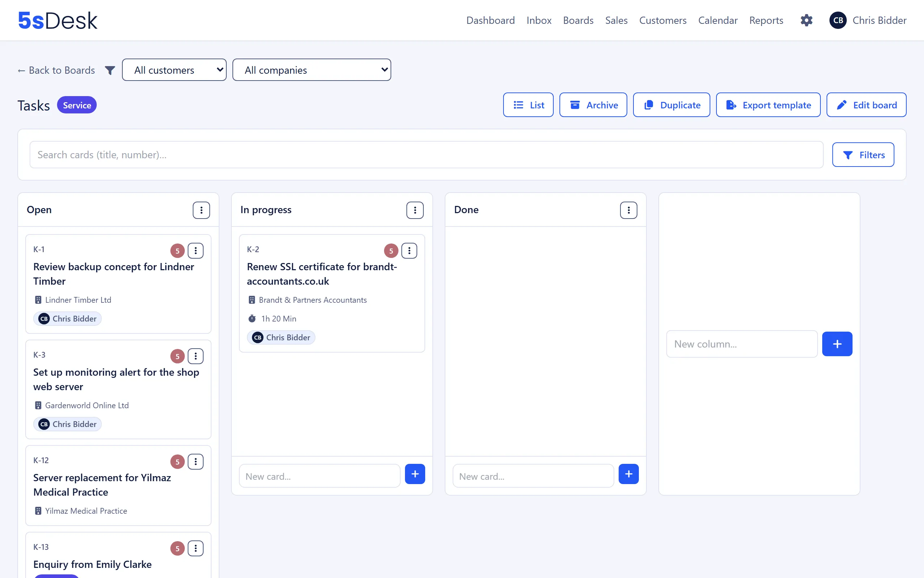Open the K-2 card three-dot menu

(x=409, y=251)
